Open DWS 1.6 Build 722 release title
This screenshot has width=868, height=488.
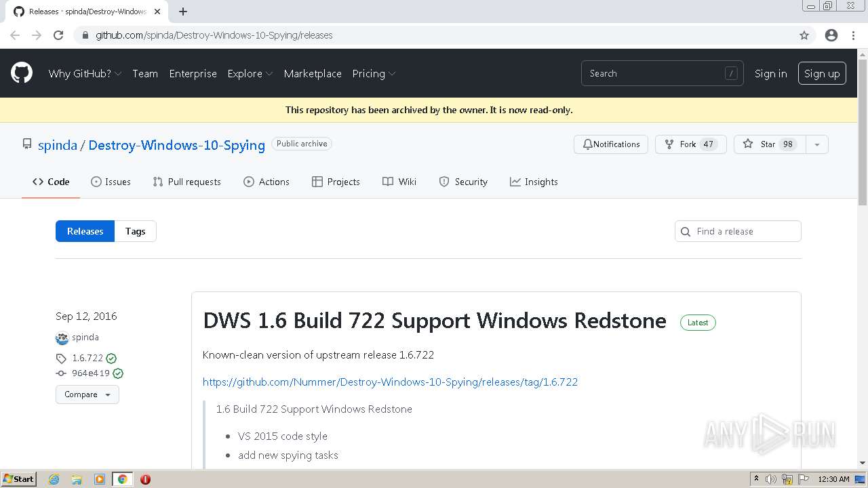(435, 321)
